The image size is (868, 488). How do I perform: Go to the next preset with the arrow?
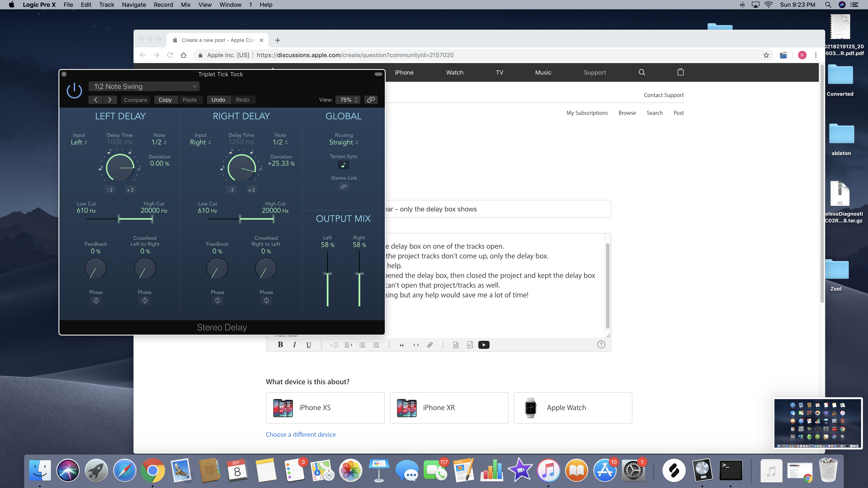pos(110,100)
